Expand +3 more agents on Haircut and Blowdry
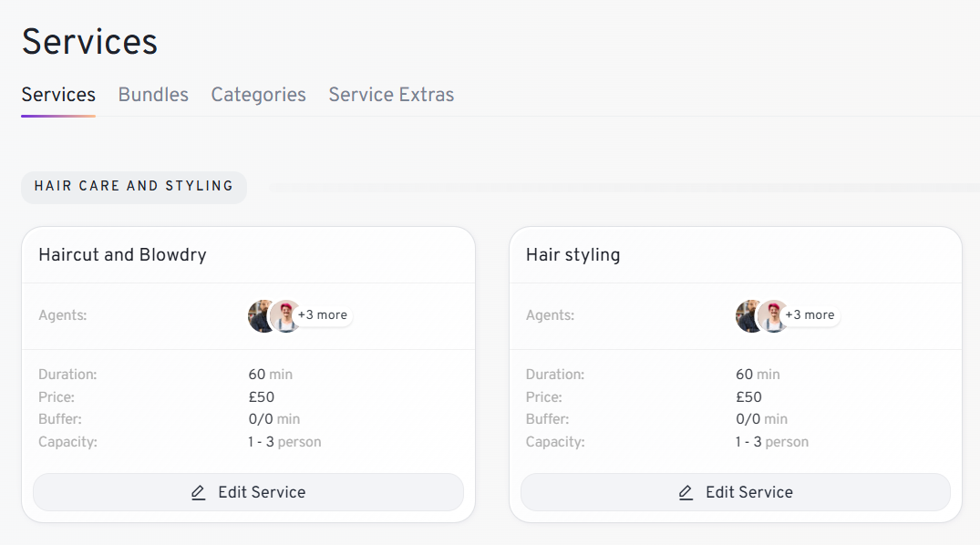The image size is (980, 545). tap(323, 315)
